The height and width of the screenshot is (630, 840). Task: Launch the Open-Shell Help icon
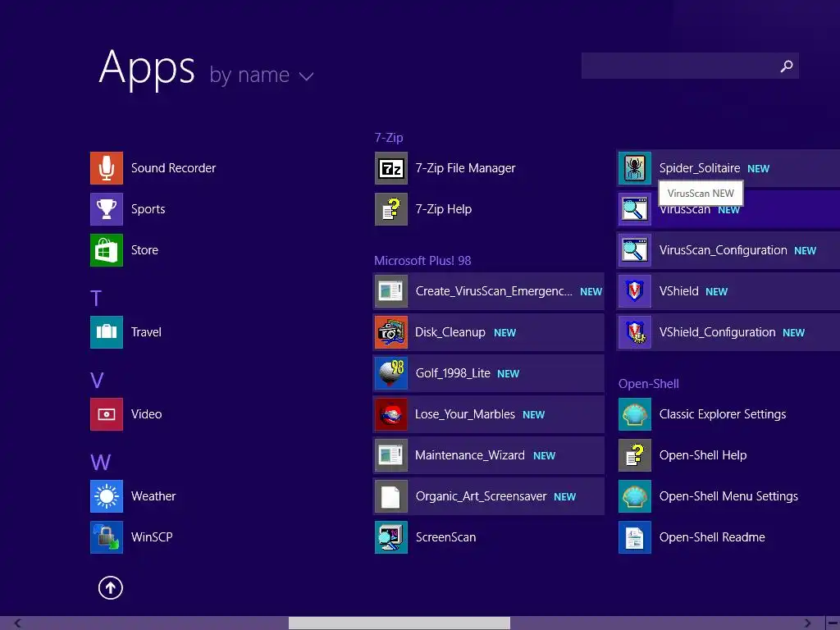pyautogui.click(x=635, y=455)
